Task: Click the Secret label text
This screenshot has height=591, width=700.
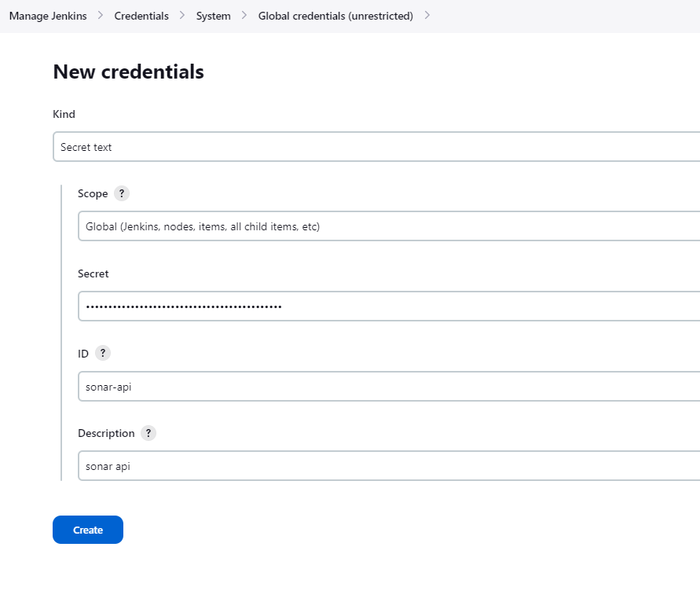Action: [x=93, y=273]
